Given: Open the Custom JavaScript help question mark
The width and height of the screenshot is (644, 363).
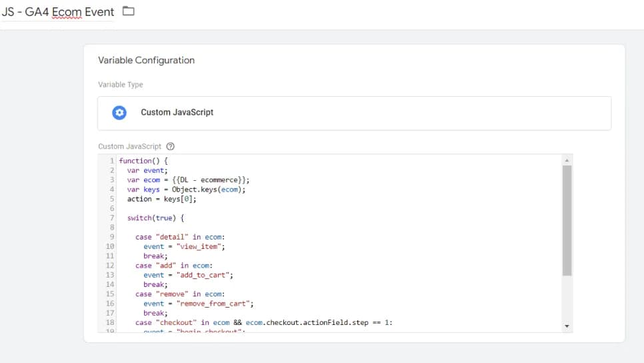Looking at the screenshot, I should click(x=171, y=146).
